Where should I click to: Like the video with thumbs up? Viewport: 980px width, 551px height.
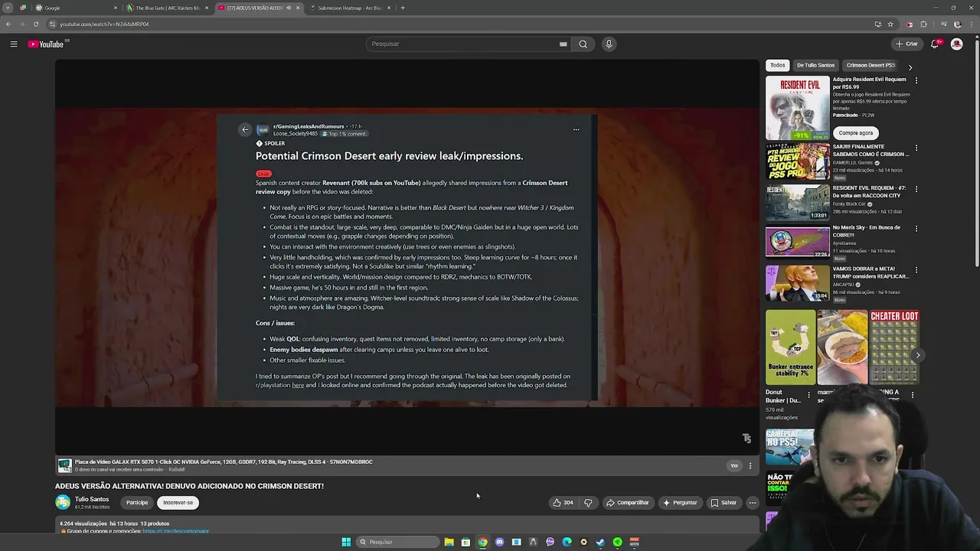click(x=563, y=503)
